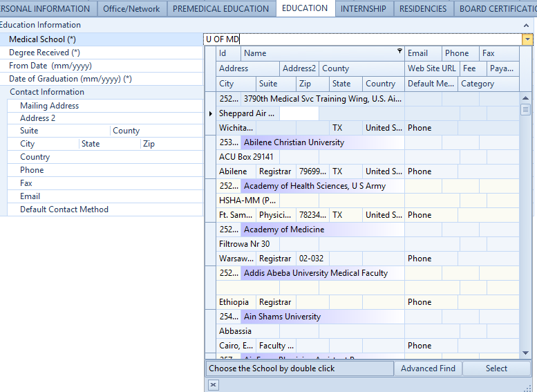This screenshot has width=537, height=392.
Task: Select Academy of Health Sciences, U S Army
Action: click(323, 186)
